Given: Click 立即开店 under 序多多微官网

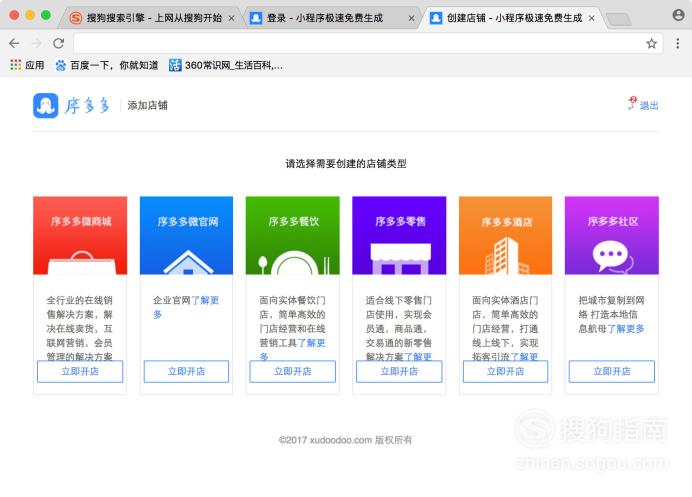Looking at the screenshot, I should coord(186,372).
